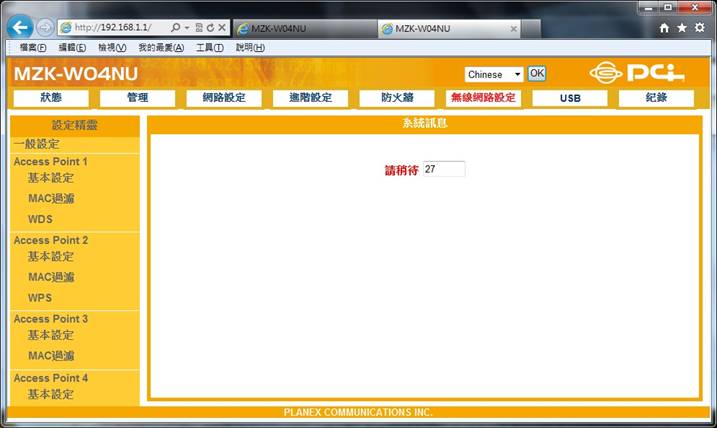Open the 紀錄 navigation tab
The image size is (717, 428).
[656, 98]
